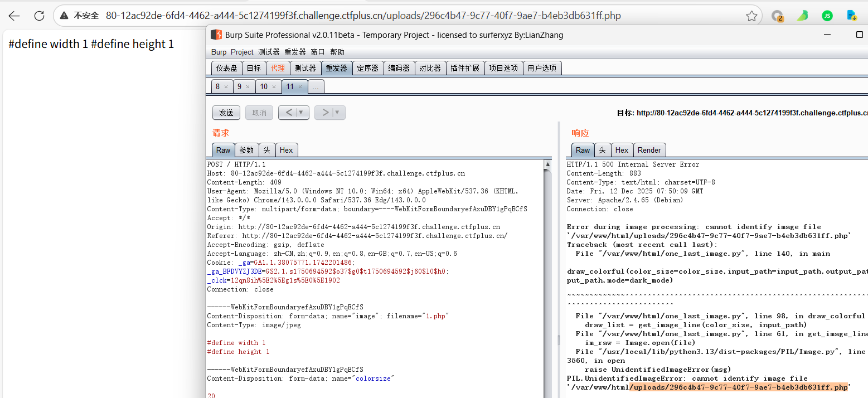Screen dimensions: 868x398
Task: Switch to the 代理 (Proxy) tab
Action: (x=278, y=68)
